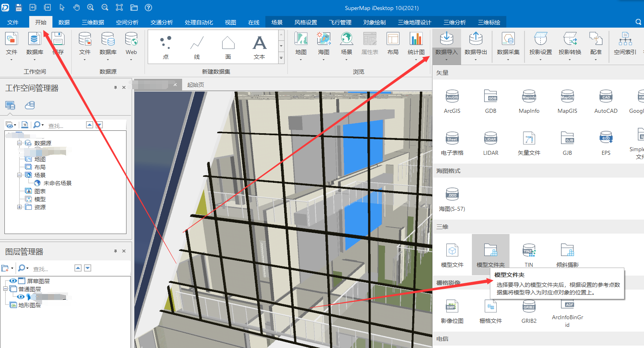Screen dimensions: 644x348
Task: Click the ribbon search magnifier icon
Action: [638, 22]
